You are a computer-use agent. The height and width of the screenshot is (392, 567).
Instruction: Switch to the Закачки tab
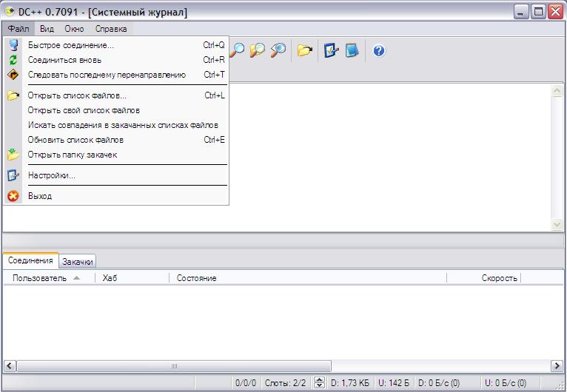pos(78,261)
